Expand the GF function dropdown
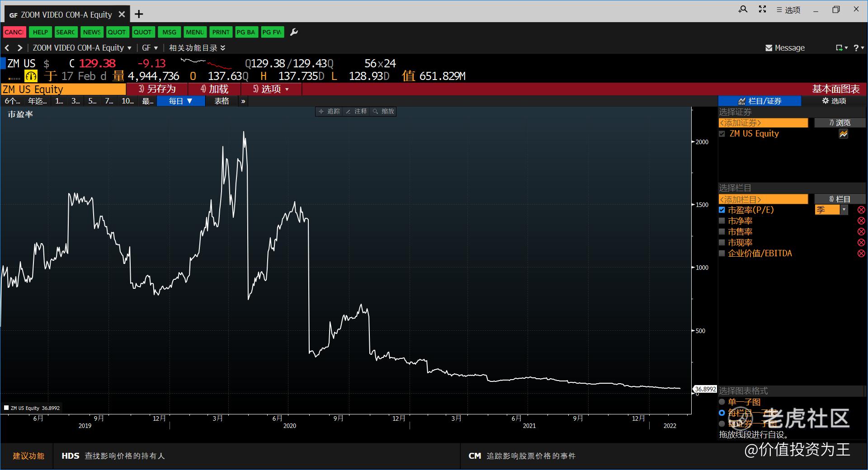Image resolution: width=868 pixels, height=470 pixels. (x=150, y=48)
